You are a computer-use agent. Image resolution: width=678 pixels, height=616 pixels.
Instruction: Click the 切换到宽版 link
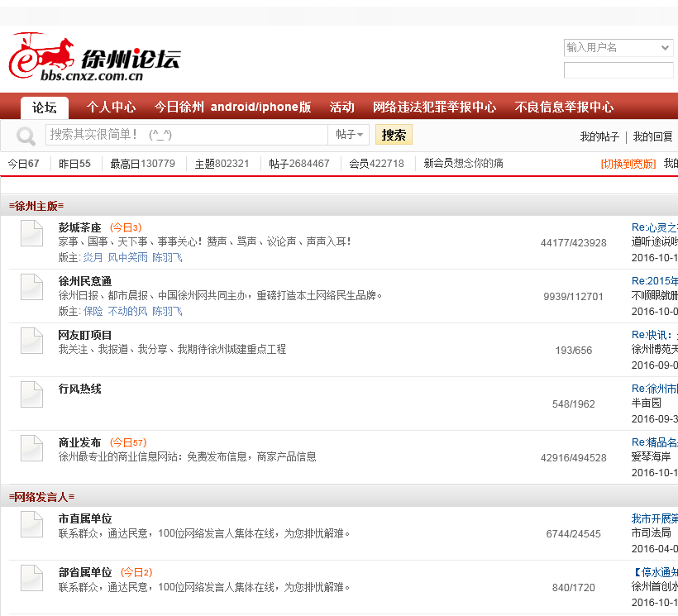pyautogui.click(x=628, y=164)
